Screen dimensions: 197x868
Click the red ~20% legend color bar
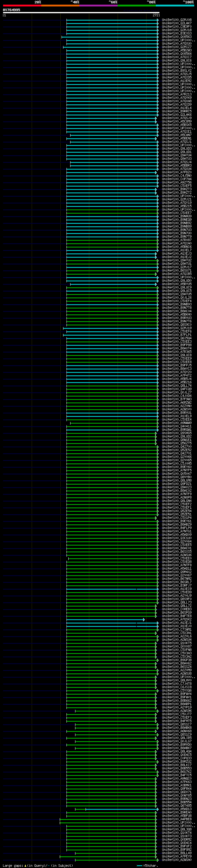click(22, 6)
